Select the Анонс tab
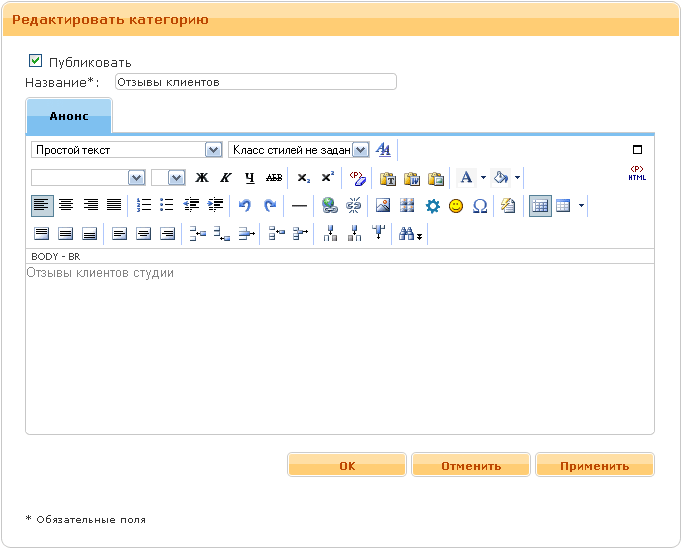The image size is (682, 549). pos(69,116)
